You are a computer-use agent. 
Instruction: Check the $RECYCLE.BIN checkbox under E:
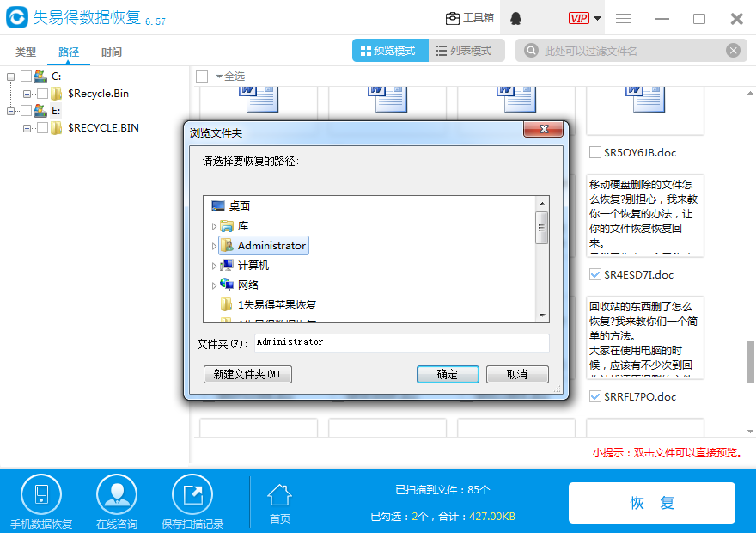click(42, 128)
